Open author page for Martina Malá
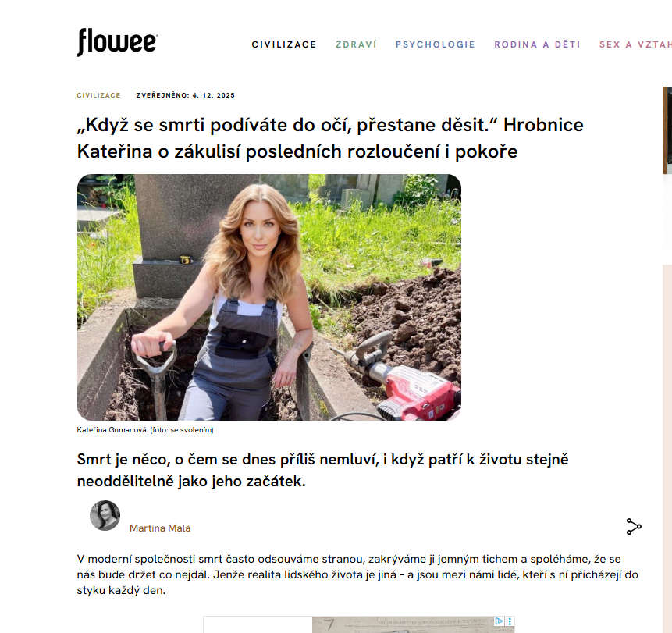This screenshot has width=672, height=633. tap(160, 528)
